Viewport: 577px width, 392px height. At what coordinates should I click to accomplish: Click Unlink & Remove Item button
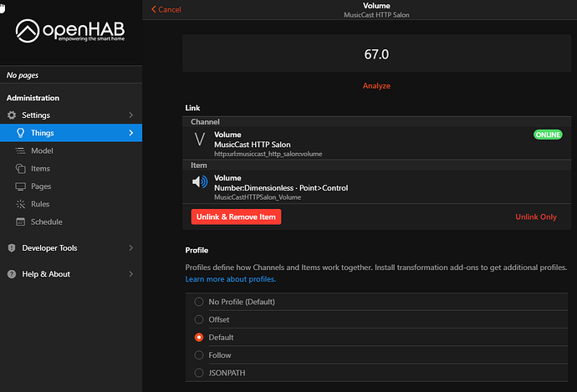[x=236, y=217]
